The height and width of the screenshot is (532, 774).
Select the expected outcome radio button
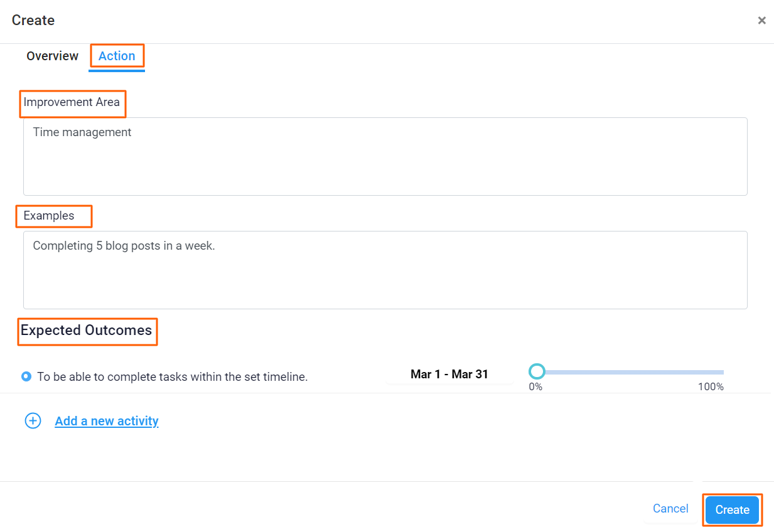coord(25,376)
